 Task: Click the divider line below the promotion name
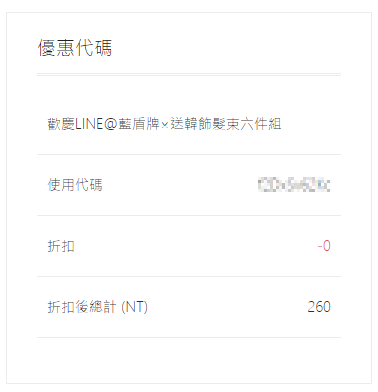[x=189, y=154]
